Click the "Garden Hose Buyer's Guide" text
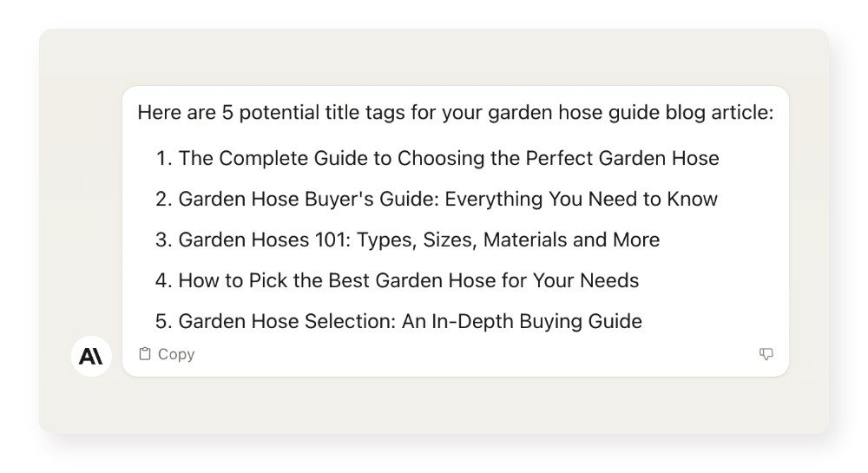Screen dimensions: 868x473 (308, 199)
